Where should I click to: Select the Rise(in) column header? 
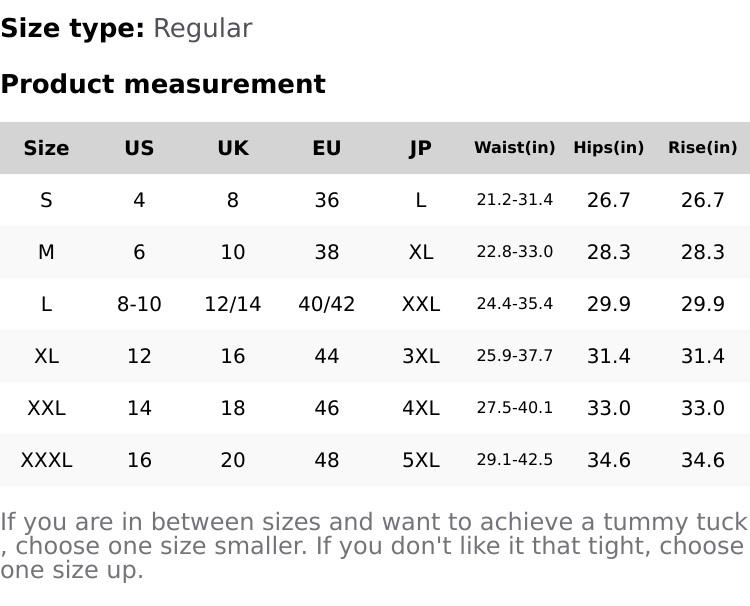click(x=702, y=148)
